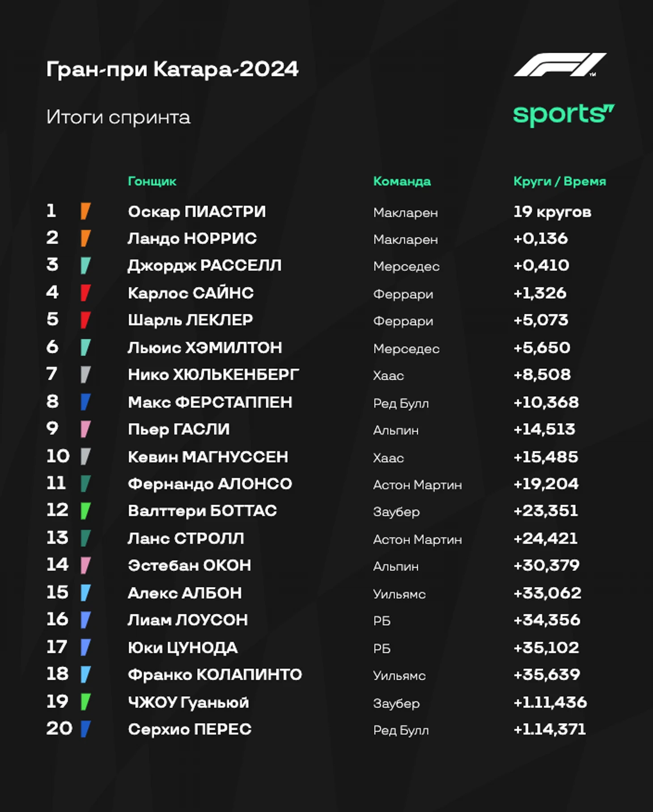Select driver name Льюис ХЭМИЛТОН
The image size is (653, 812).
click(x=205, y=347)
